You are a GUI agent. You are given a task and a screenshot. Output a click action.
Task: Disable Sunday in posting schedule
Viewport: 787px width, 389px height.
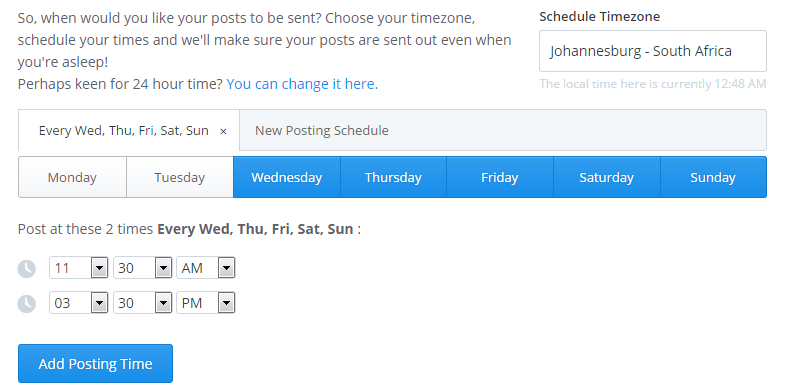(x=713, y=177)
